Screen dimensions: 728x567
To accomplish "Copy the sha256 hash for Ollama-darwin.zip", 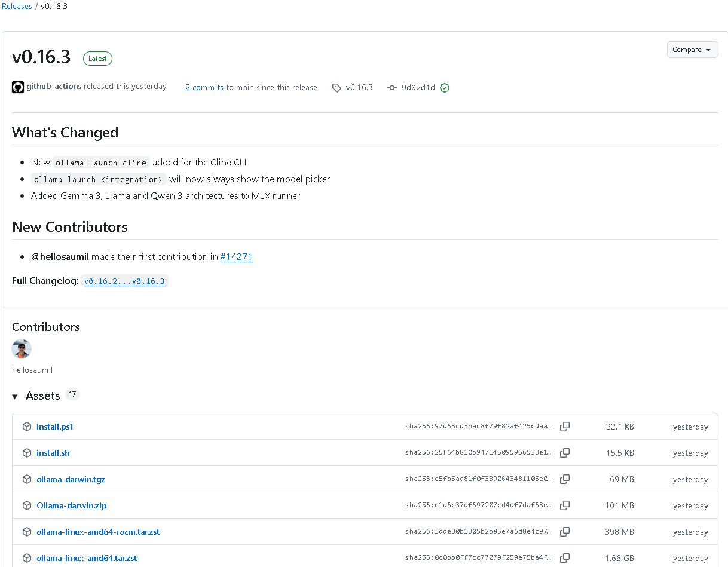I will click(x=564, y=505).
